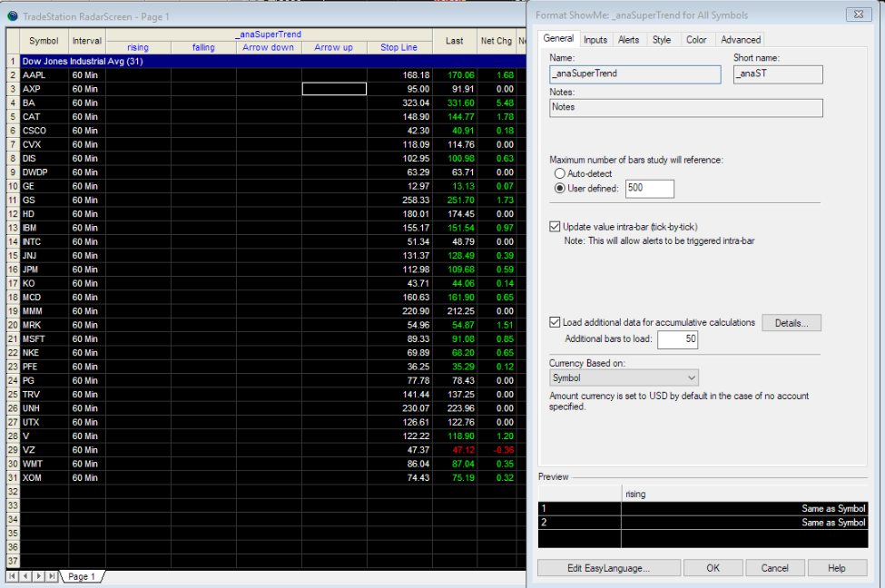Close the Format ShowMe dialog
The height and width of the screenshot is (588, 885).
pyautogui.click(x=859, y=15)
